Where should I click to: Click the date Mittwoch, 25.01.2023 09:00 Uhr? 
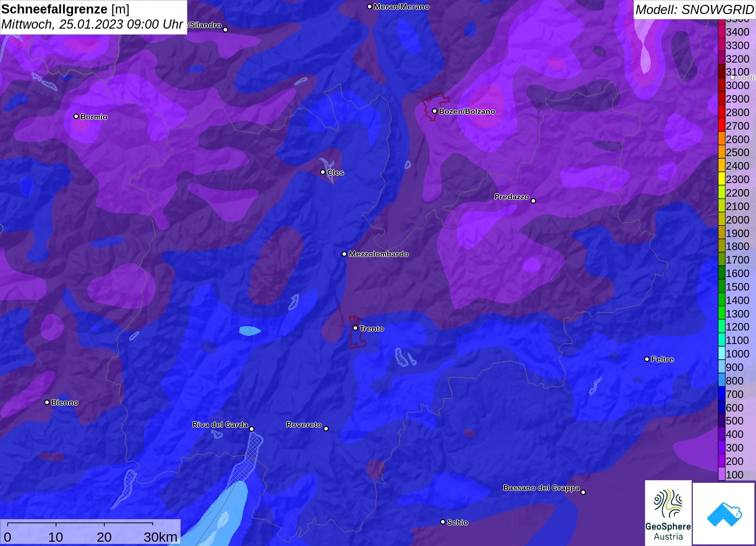92,24
